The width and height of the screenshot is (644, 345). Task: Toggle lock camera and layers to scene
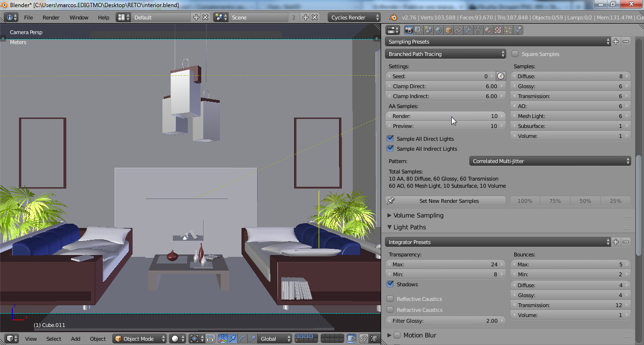pyautogui.click(x=351, y=339)
